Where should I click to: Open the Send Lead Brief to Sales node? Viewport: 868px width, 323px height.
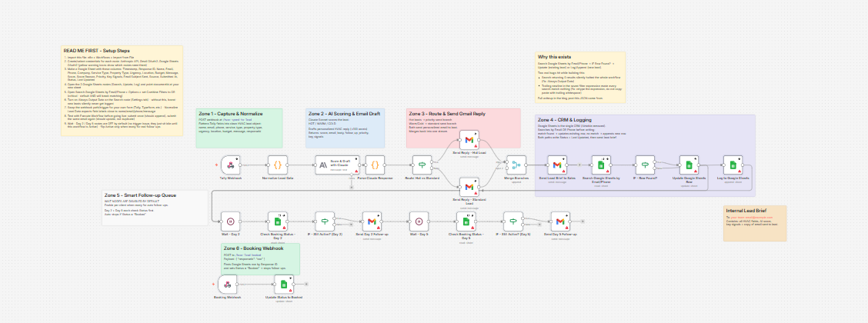557,165
